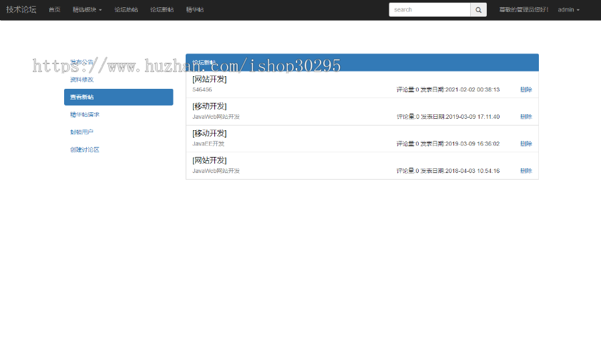
Task: Open the [移动开发] post above JavaEE开发
Action: (x=209, y=134)
